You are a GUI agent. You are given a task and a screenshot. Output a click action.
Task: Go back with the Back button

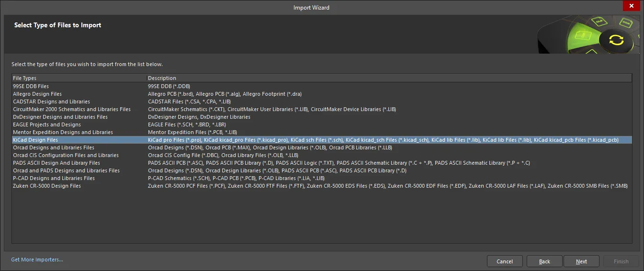[544, 261]
